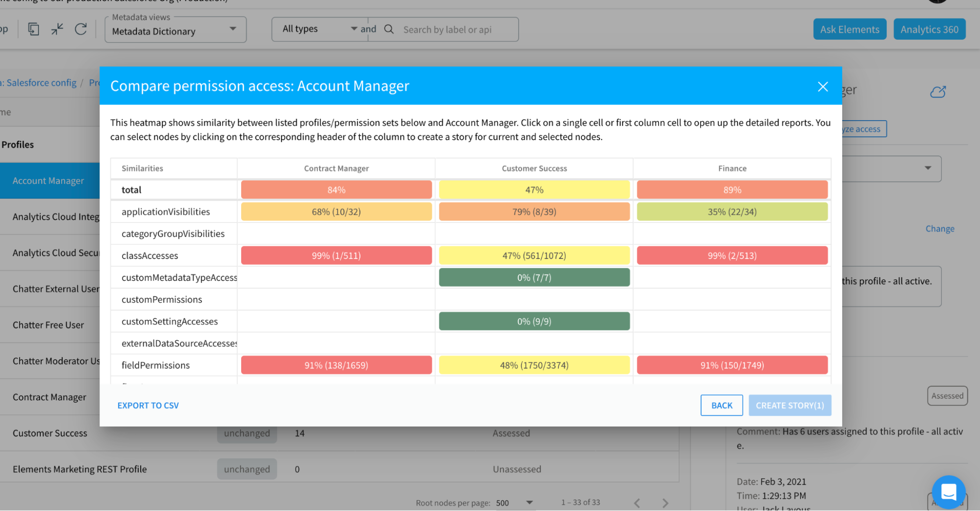Click Export to CSV link
Image resolution: width=980 pixels, height=511 pixels.
(148, 406)
